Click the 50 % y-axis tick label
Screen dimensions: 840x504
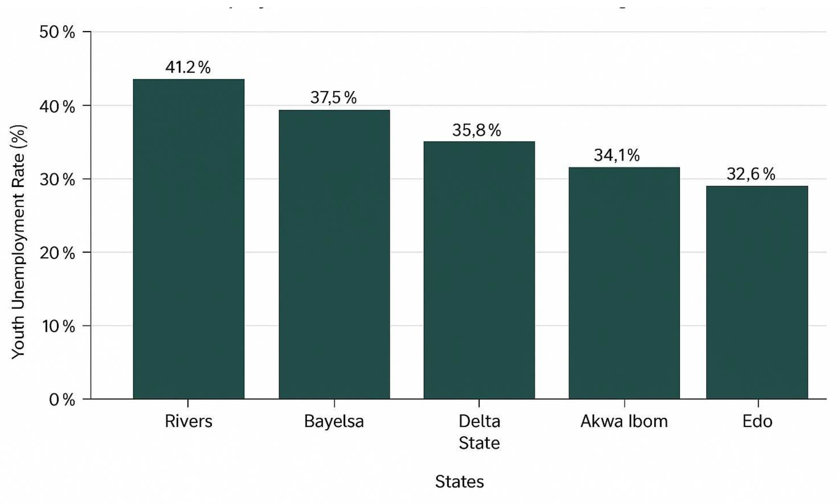point(57,33)
